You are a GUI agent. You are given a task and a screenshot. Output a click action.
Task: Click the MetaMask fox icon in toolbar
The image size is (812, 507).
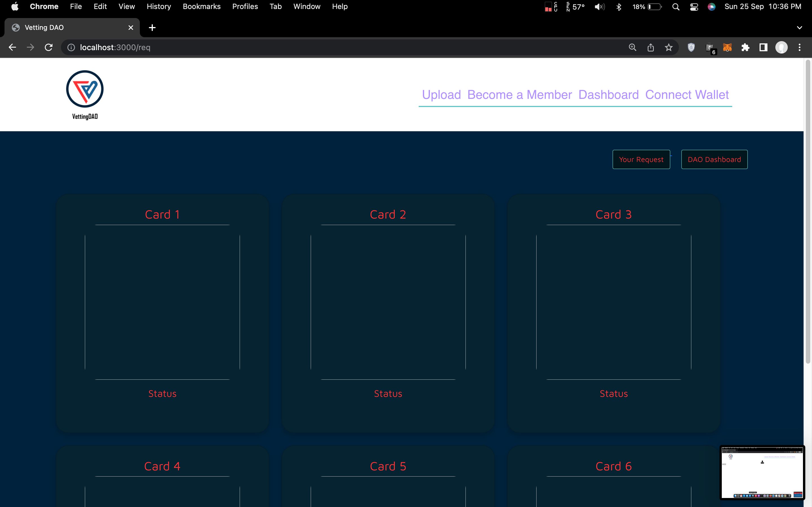pyautogui.click(x=727, y=48)
